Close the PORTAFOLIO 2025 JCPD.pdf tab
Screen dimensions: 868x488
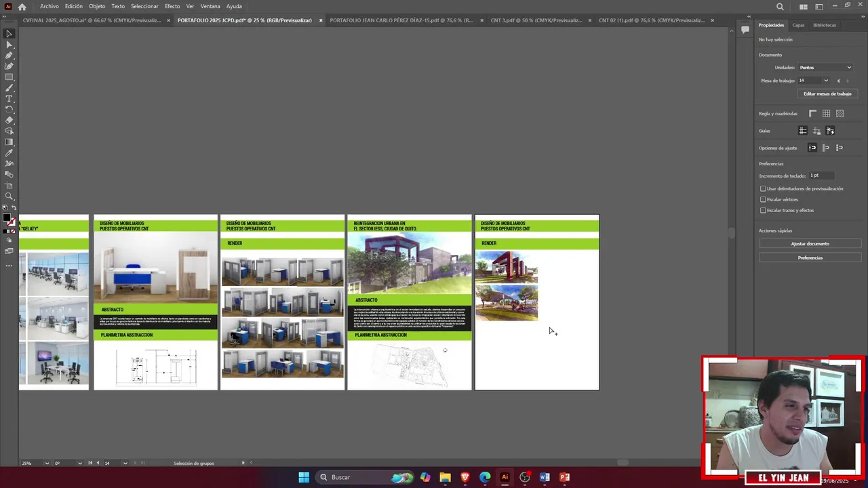(x=321, y=20)
